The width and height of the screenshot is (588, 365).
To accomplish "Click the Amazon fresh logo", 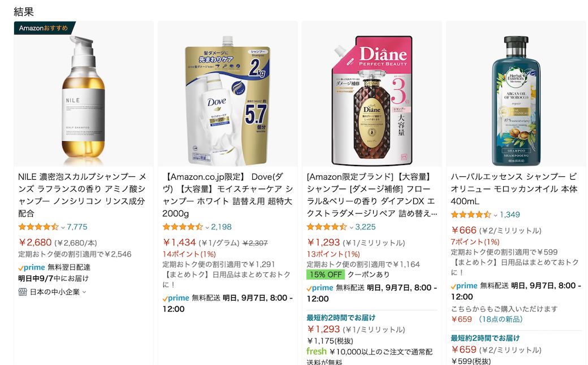I will (317, 351).
